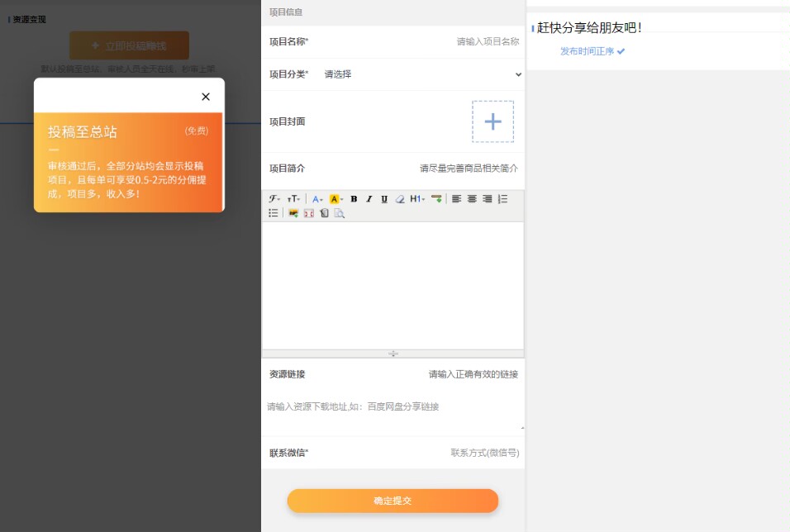Viewport: 790px width, 532px height.
Task: Select the yellow highlight color swatch
Action: coord(333,199)
